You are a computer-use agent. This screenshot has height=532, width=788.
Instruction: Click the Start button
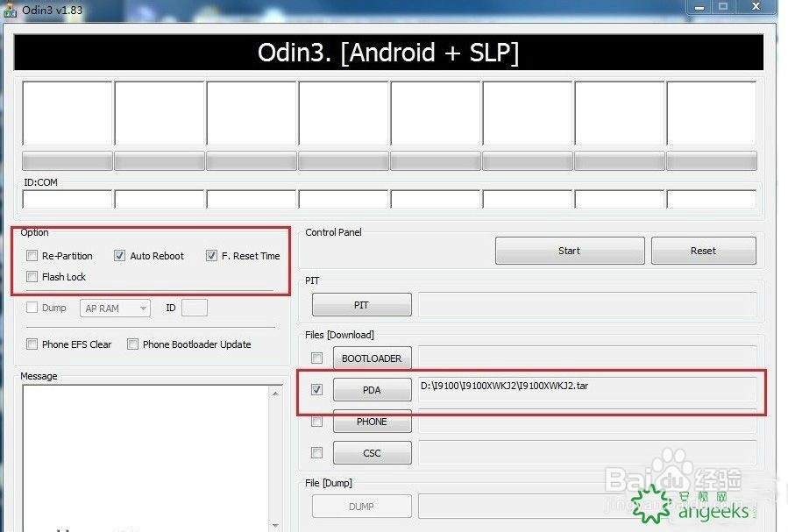click(570, 251)
